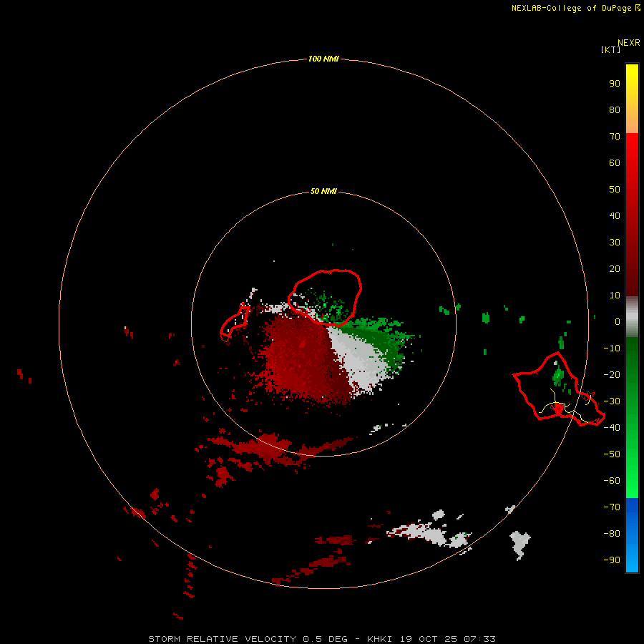Click the bright green segment of color bar
The width and height of the screenshot is (644, 644).
point(632,418)
